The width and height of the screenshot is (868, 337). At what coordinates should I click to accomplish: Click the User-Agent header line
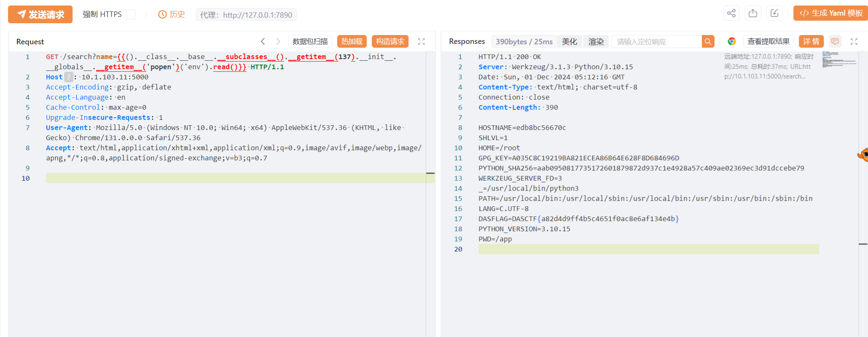[x=225, y=132]
